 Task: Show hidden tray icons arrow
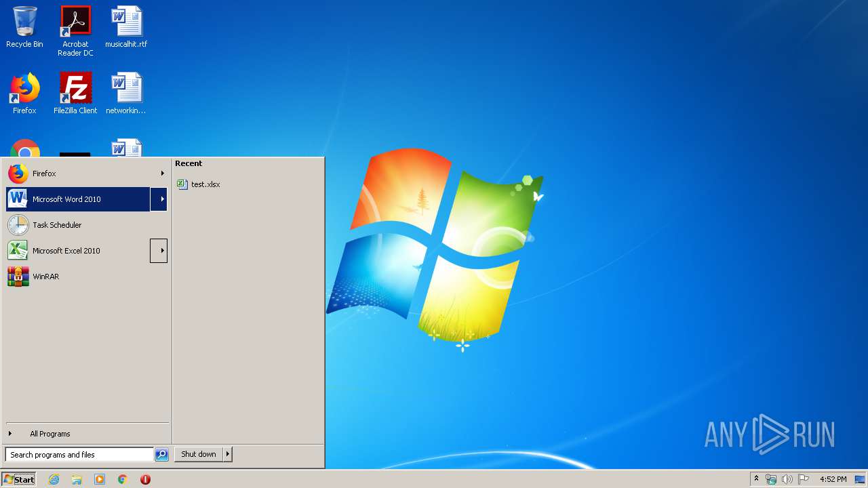[x=756, y=479]
